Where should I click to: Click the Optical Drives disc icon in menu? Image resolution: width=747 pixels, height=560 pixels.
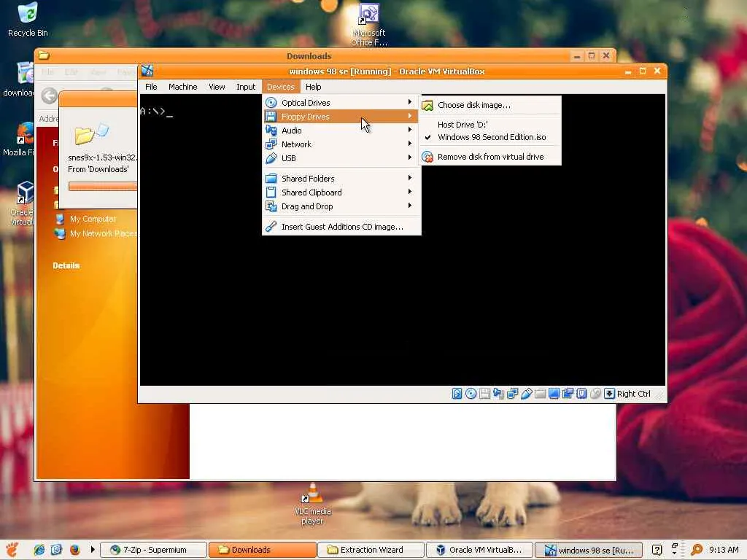(271, 102)
